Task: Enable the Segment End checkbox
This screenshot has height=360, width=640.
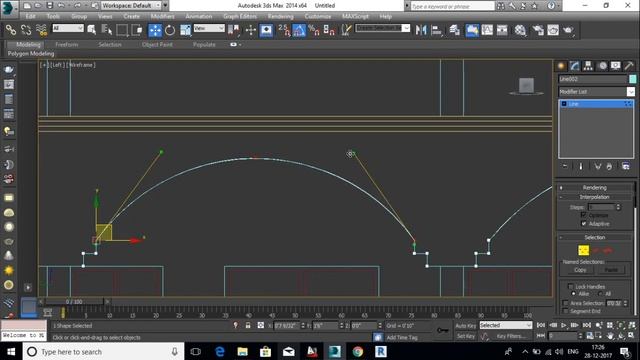Action: click(x=565, y=311)
